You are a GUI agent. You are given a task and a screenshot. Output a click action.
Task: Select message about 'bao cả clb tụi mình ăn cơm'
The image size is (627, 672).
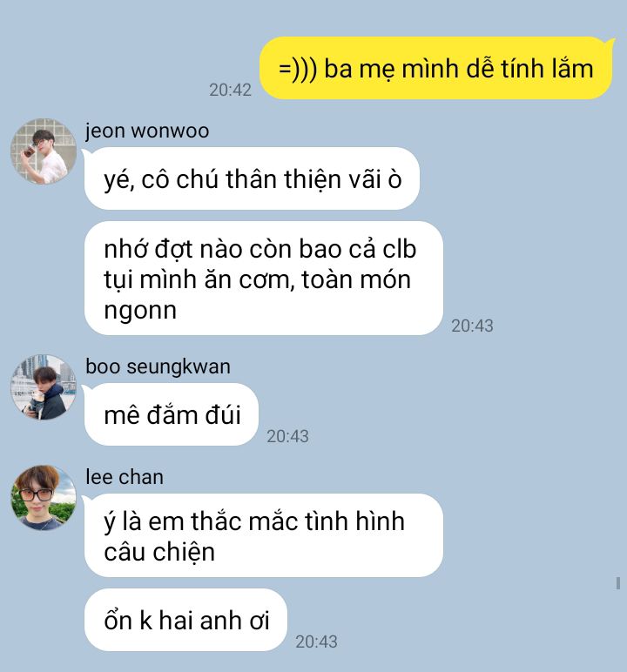[x=263, y=279]
